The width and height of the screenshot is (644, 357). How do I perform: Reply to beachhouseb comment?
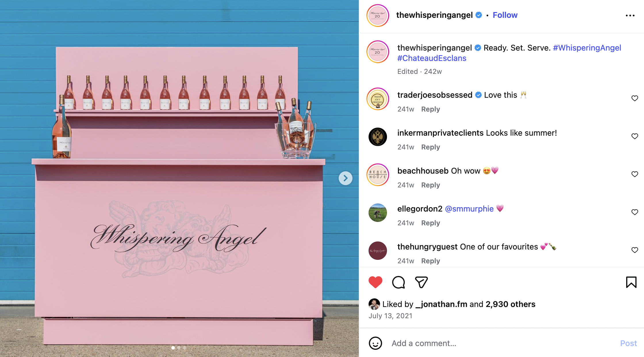pos(431,185)
